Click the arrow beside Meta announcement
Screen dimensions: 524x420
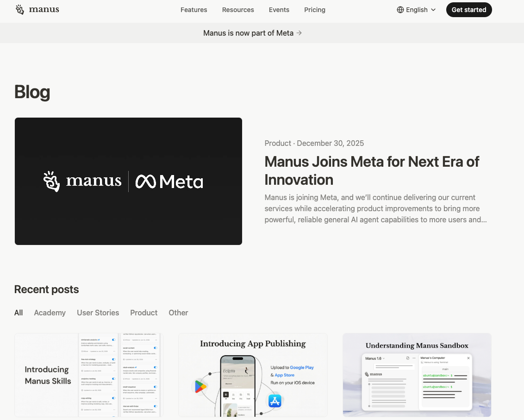tap(299, 33)
